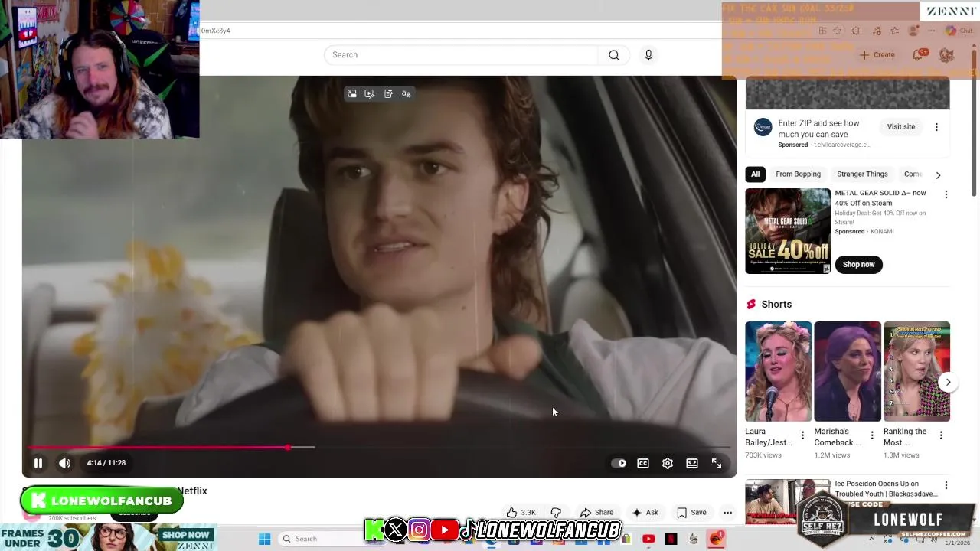Open Marisha's Comeback short thumbnail
Viewport: 980px width, 551px height.
pyautogui.click(x=848, y=372)
